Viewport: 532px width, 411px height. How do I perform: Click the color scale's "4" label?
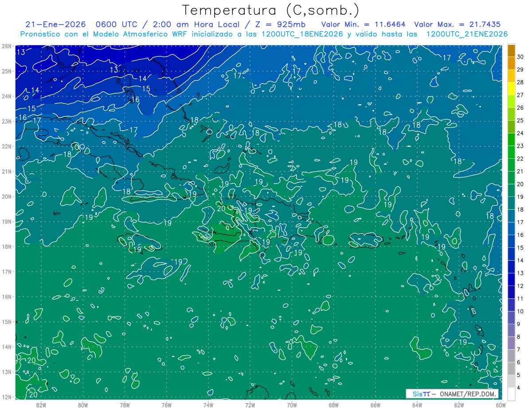[519, 388]
